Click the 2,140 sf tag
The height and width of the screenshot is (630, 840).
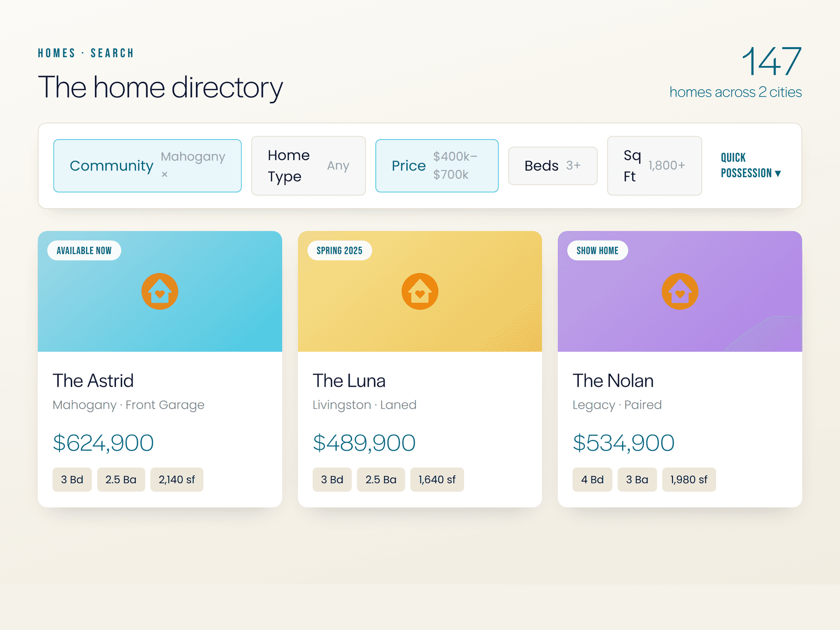tap(177, 479)
